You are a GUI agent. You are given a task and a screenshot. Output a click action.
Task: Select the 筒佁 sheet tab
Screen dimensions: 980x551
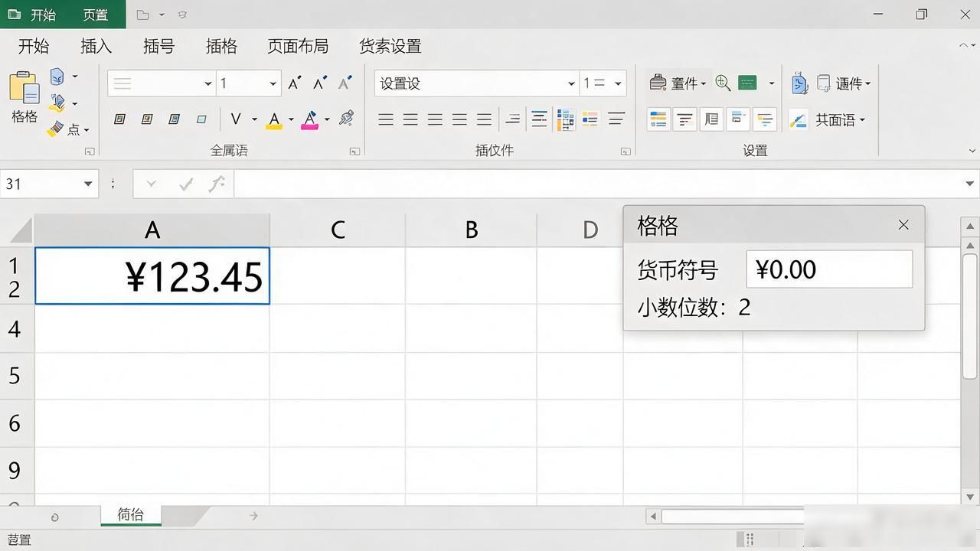pos(131,515)
